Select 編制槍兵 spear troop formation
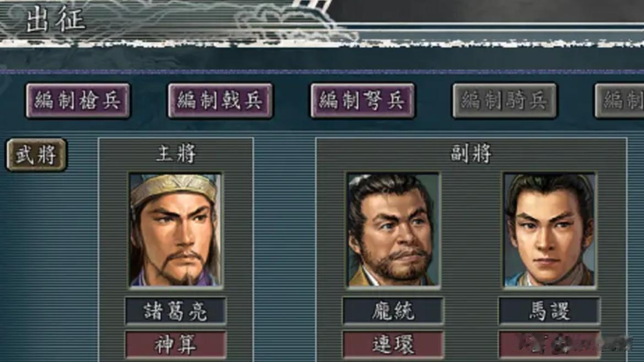This screenshot has width=644, height=362. tap(78, 101)
